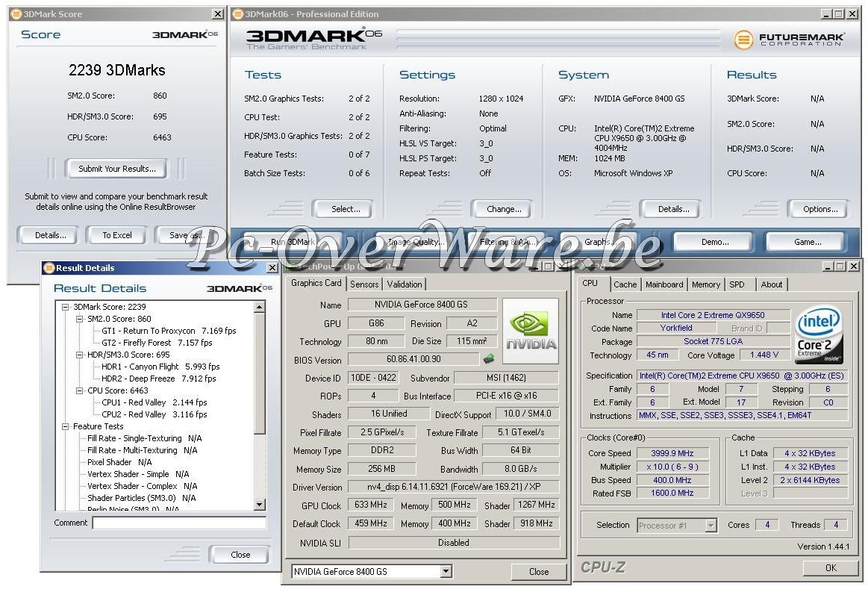The width and height of the screenshot is (868, 601).
Task: Click Graphs button in 3DMark06
Action: click(x=600, y=242)
